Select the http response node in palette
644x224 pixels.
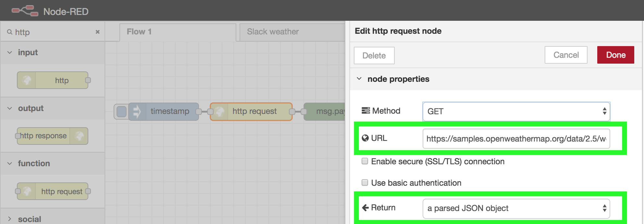pos(52,136)
